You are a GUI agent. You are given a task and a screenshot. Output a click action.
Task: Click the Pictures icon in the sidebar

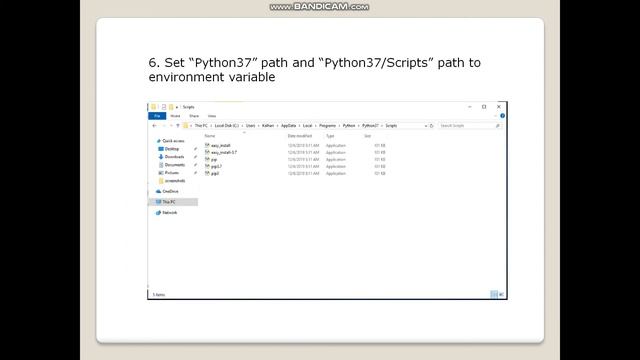[x=161, y=173]
